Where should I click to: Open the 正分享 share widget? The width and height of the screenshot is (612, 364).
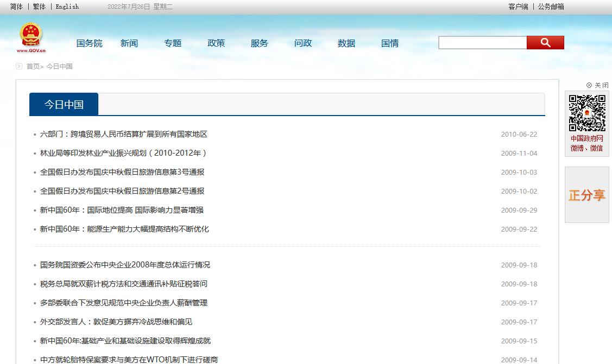click(x=587, y=195)
